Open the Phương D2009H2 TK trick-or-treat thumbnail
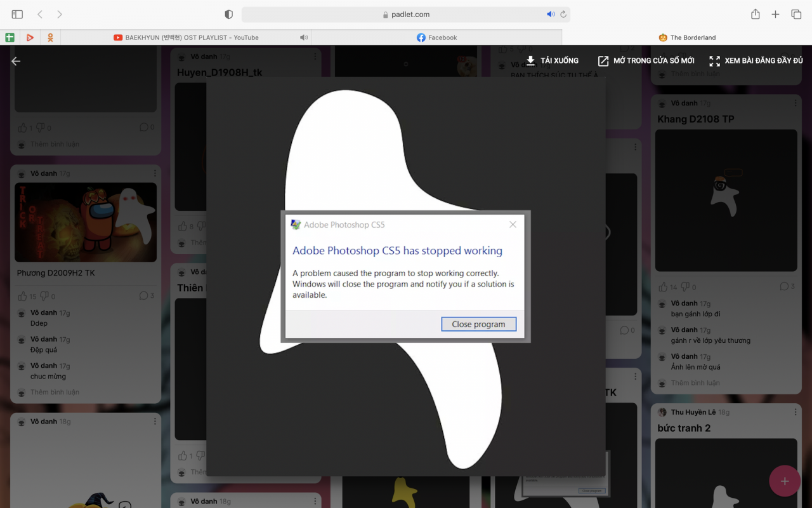The width and height of the screenshot is (812, 508). [x=86, y=222]
